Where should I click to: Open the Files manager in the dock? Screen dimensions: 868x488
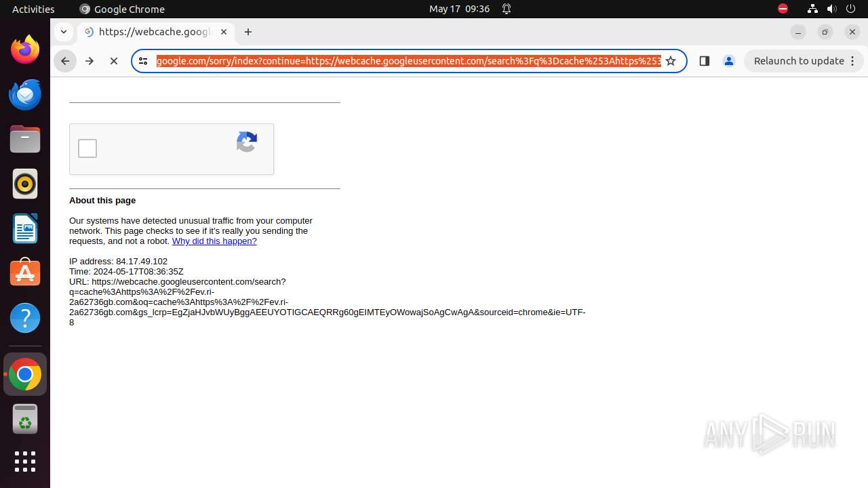(25, 139)
